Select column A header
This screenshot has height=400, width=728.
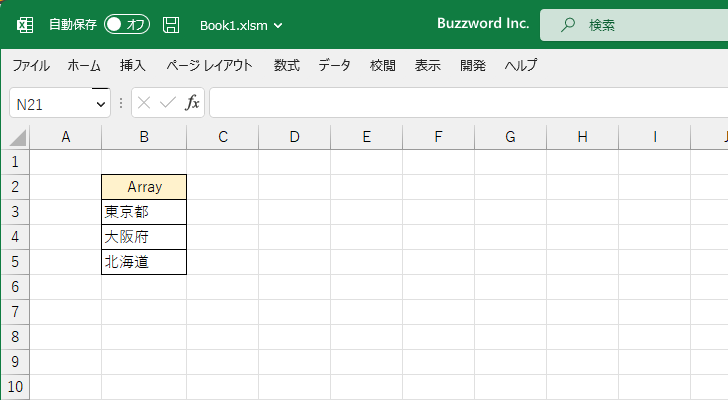pos(66,137)
